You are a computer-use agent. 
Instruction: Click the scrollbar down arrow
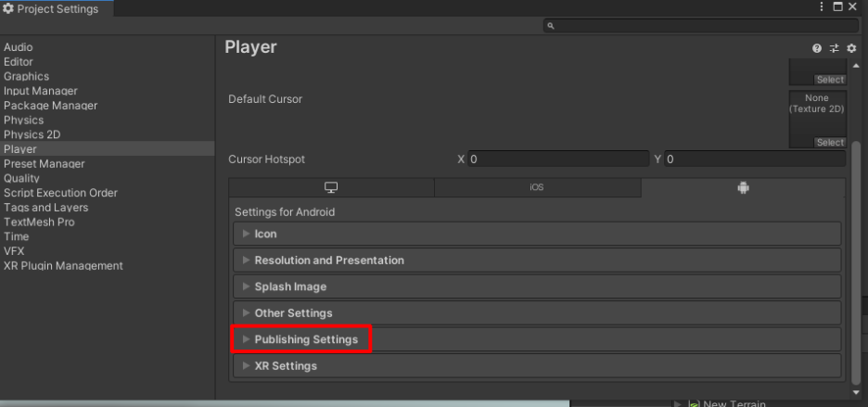click(x=856, y=392)
